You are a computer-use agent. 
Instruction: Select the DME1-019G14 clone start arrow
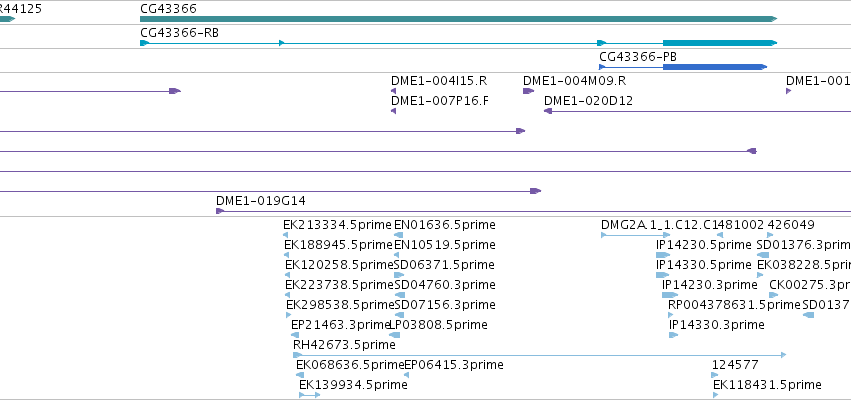coord(220,211)
